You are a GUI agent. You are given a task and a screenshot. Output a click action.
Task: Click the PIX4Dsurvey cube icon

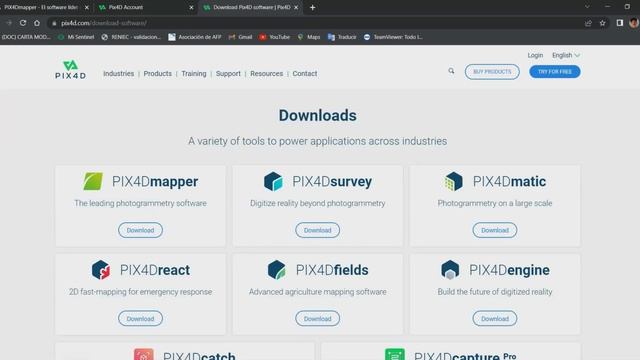273,181
